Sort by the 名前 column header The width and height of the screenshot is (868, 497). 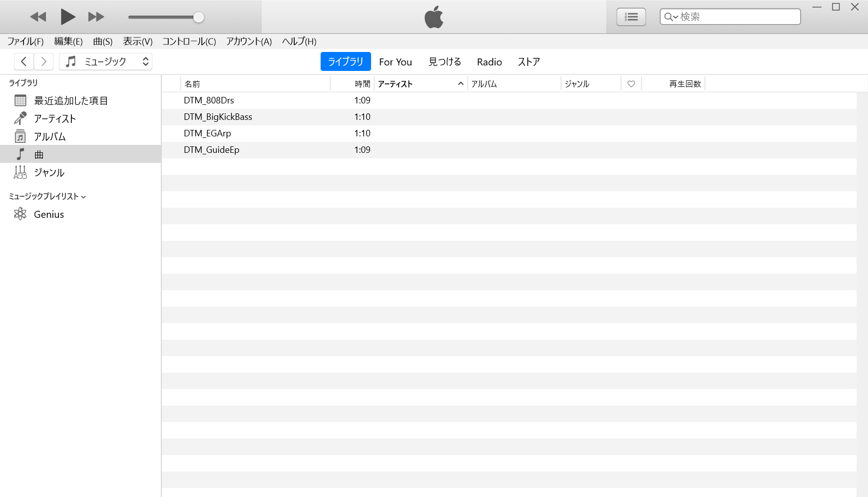click(255, 84)
